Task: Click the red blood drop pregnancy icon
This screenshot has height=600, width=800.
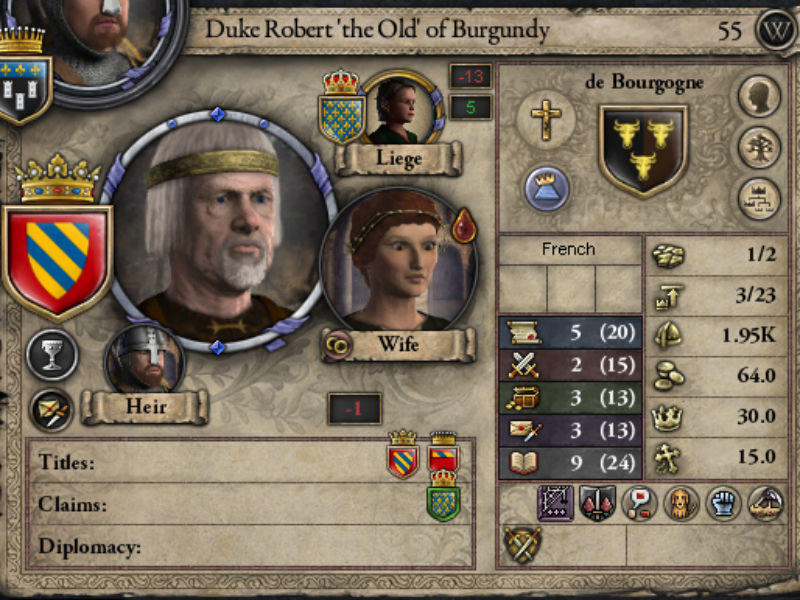Action: click(x=463, y=225)
